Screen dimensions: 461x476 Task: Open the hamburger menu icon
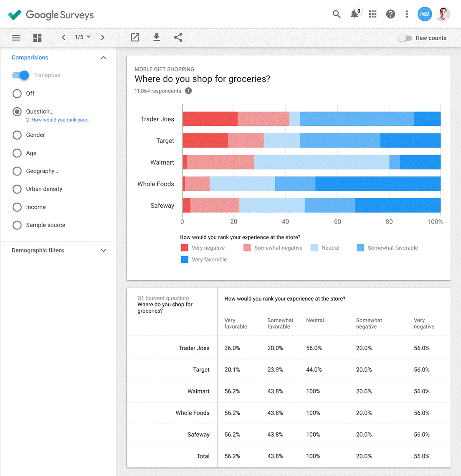point(16,38)
